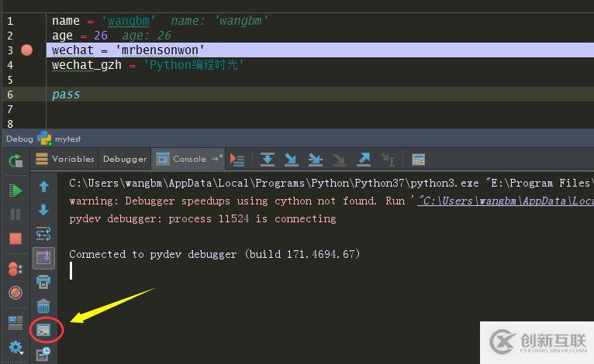
Task: Switch to the Debugger tab
Action: pos(124,159)
